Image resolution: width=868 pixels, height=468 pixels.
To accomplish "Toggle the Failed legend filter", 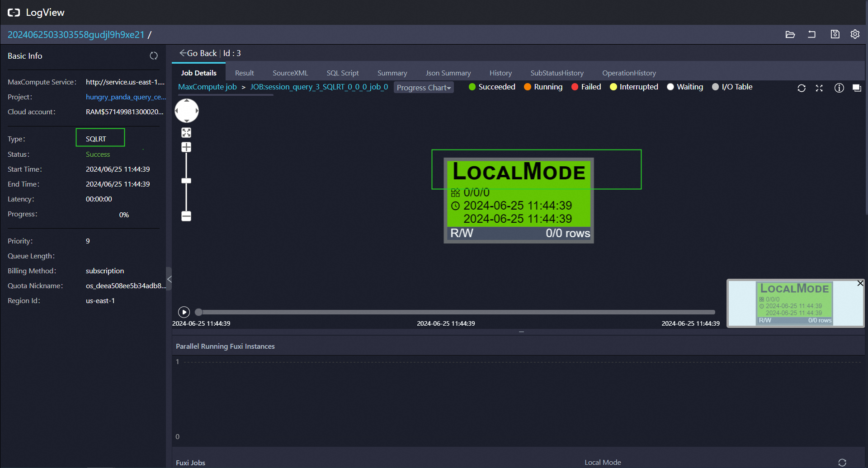I will coord(586,87).
